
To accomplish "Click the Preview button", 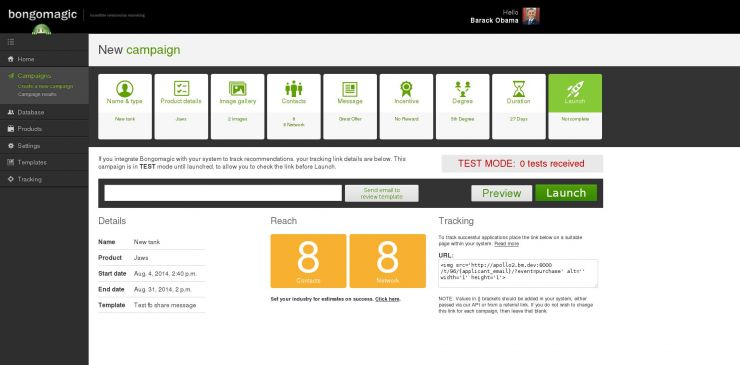I will (x=501, y=193).
